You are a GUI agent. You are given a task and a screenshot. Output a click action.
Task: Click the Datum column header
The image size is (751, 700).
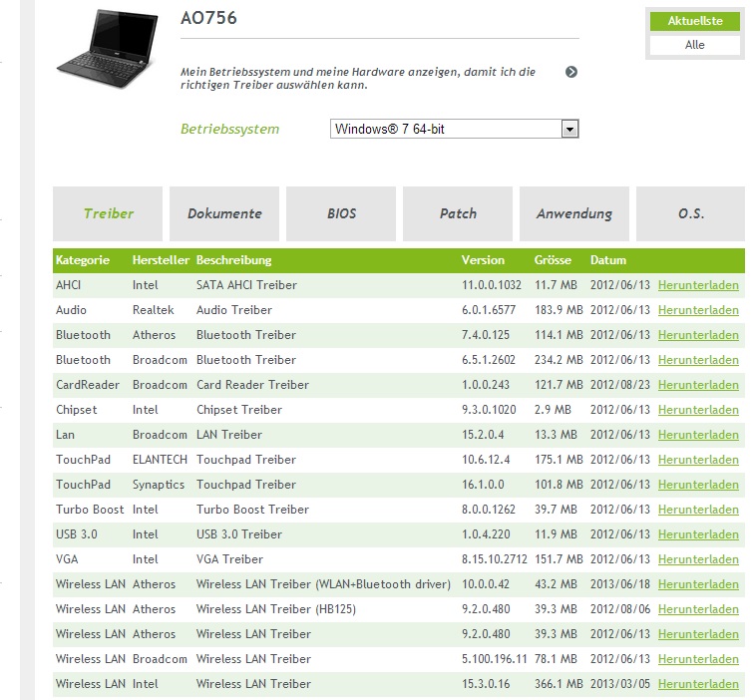(x=607, y=260)
